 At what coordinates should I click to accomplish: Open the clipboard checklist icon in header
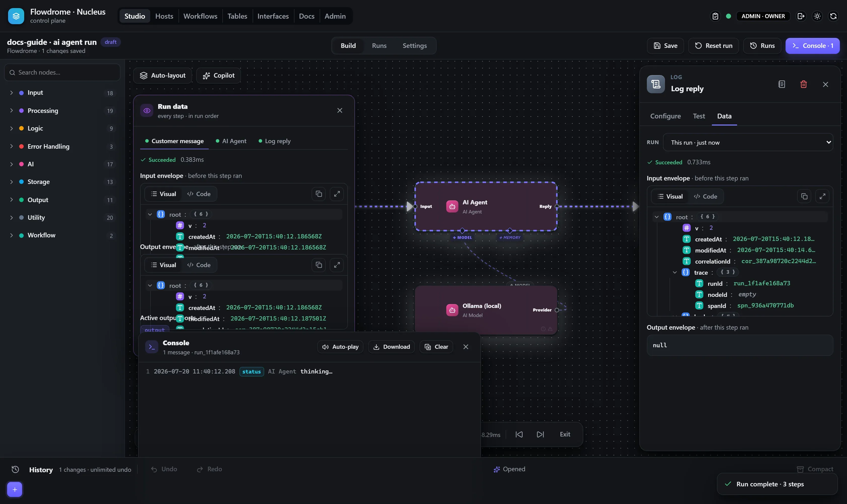[x=715, y=16]
